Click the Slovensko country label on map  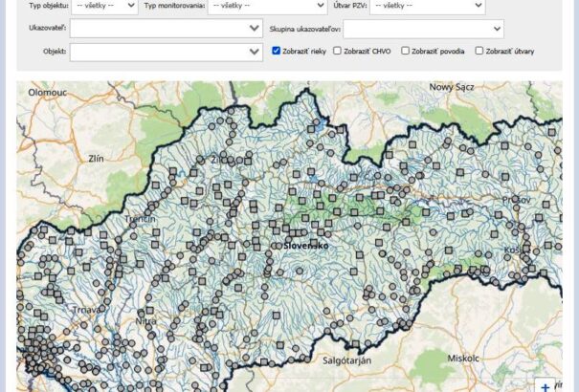[306, 246]
